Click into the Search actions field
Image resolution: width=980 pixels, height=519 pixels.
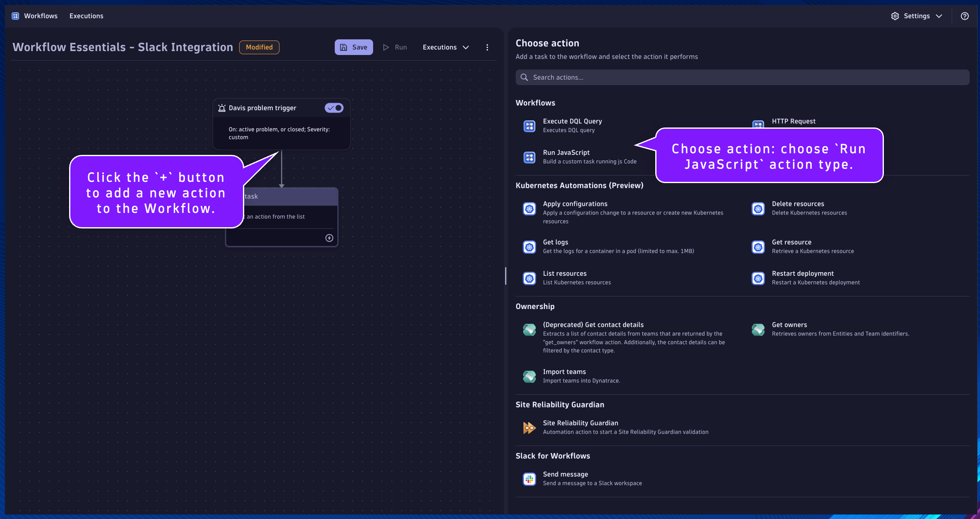(742, 77)
